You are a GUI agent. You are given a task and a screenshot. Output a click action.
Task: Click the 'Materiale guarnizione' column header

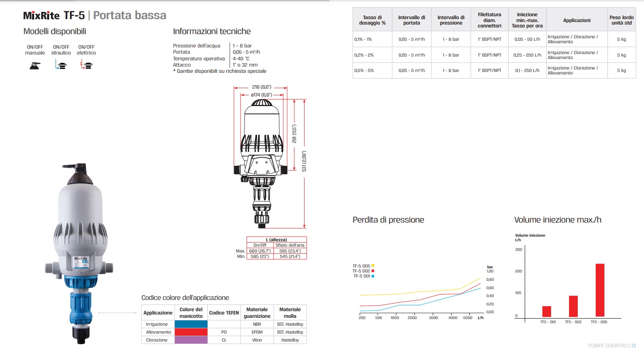257,313
